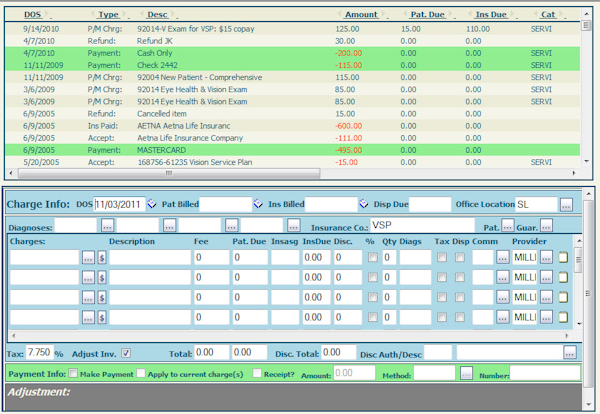Viewport: 600px width, 414px height.
Task: Toggle Disp checkbox in first charge row
Action: pyautogui.click(x=460, y=258)
